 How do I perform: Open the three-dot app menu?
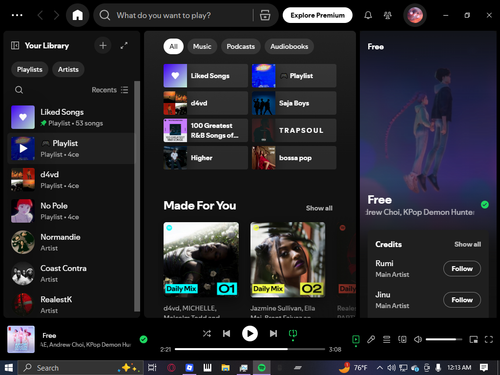[17, 15]
